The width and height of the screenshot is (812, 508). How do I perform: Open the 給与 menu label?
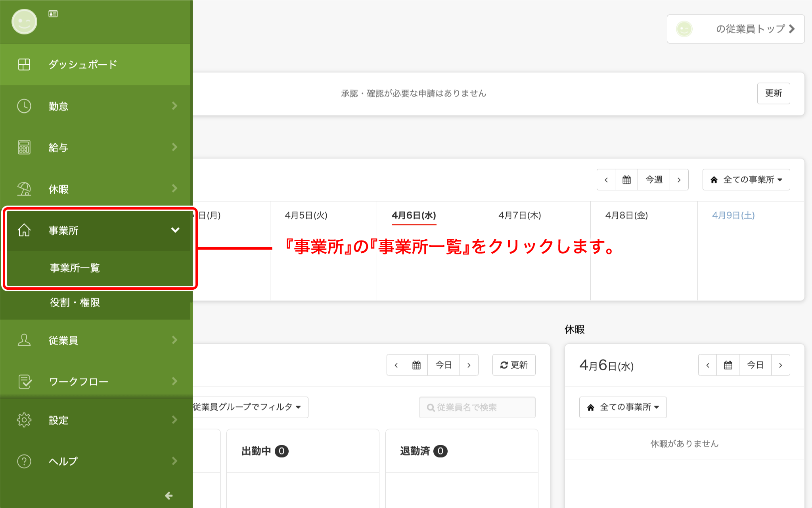[x=59, y=147]
